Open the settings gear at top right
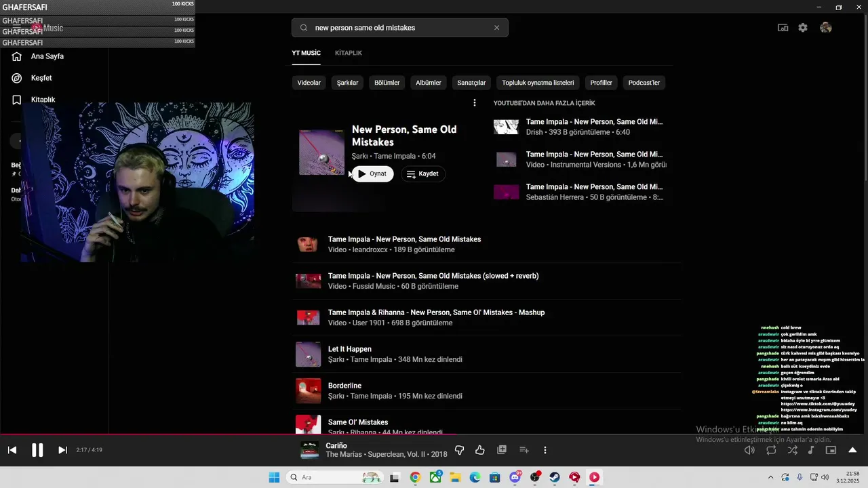 click(x=803, y=28)
